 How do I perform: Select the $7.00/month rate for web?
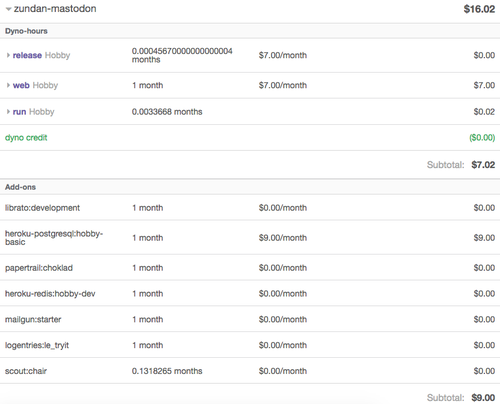click(x=283, y=85)
